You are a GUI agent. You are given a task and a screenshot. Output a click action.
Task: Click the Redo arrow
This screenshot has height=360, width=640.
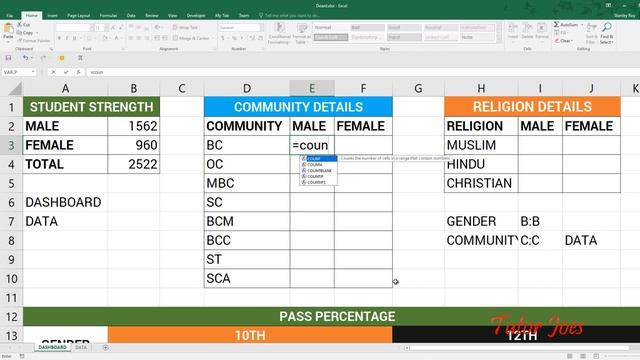pyautogui.click(x=43, y=58)
